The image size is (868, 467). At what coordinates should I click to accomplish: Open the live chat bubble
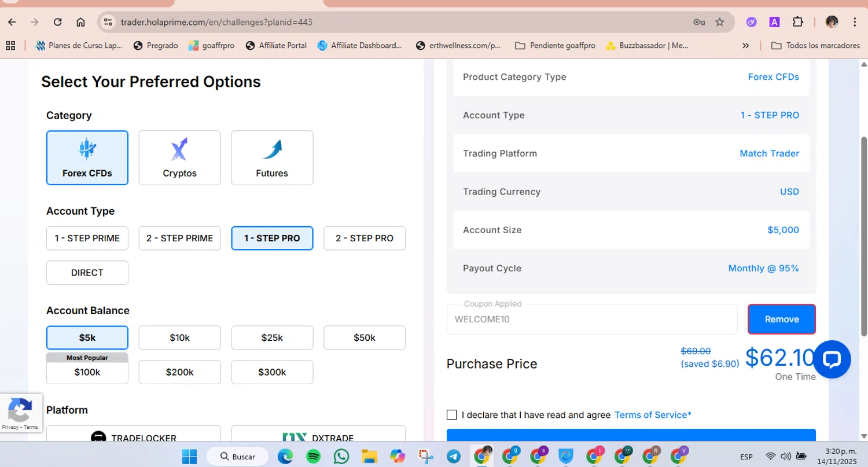[x=832, y=359]
